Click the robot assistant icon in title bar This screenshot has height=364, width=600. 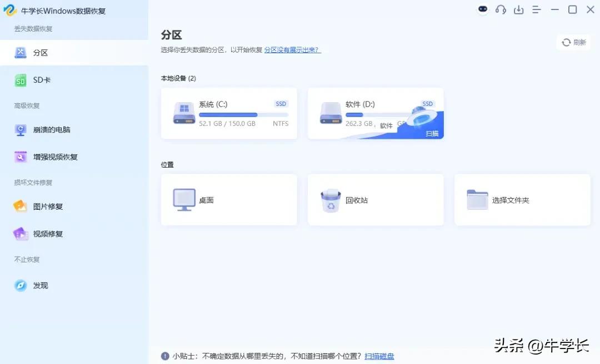tap(483, 9)
